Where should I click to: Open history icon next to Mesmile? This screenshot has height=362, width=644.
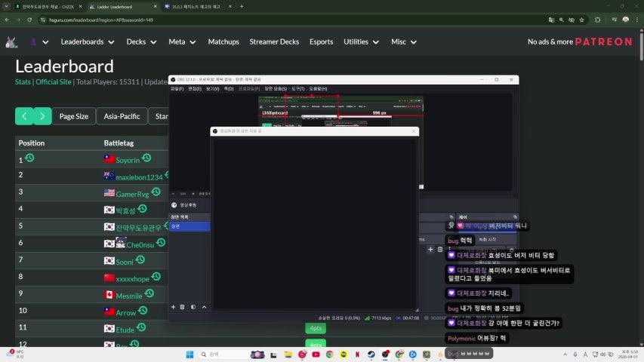pyautogui.click(x=149, y=293)
